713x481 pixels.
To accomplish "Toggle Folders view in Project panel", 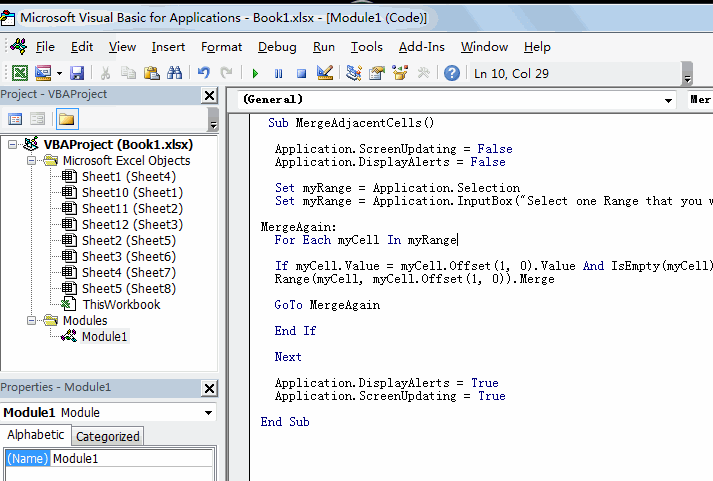I will [x=66, y=119].
